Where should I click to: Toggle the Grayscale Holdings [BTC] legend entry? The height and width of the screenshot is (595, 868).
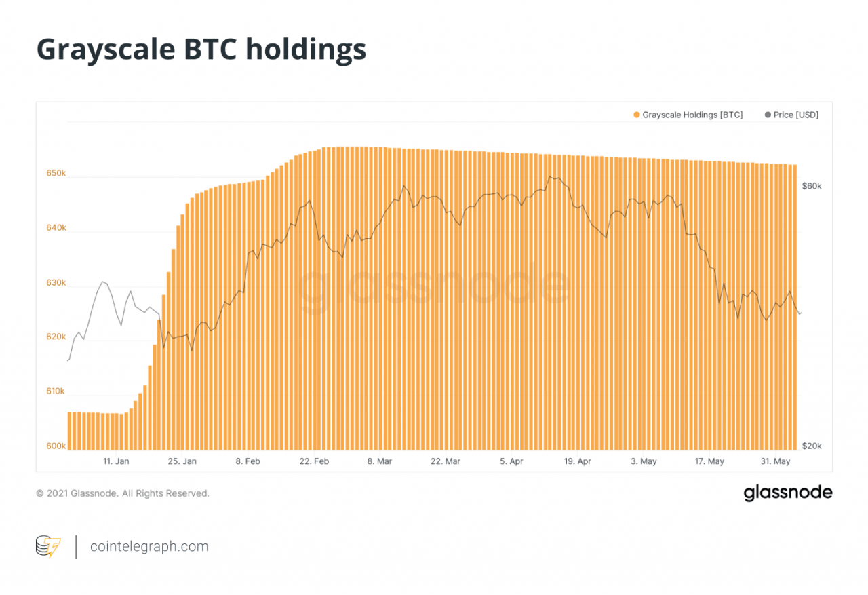(692, 115)
